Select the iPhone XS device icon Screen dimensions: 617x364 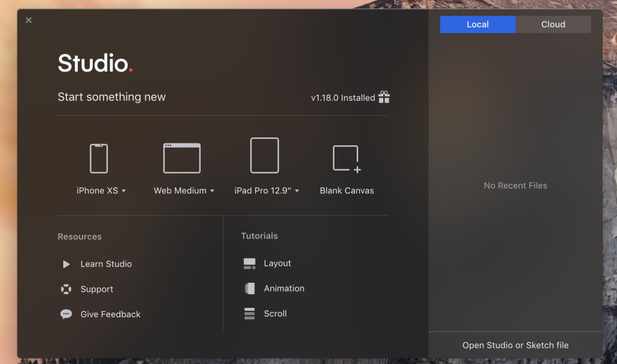(x=99, y=157)
